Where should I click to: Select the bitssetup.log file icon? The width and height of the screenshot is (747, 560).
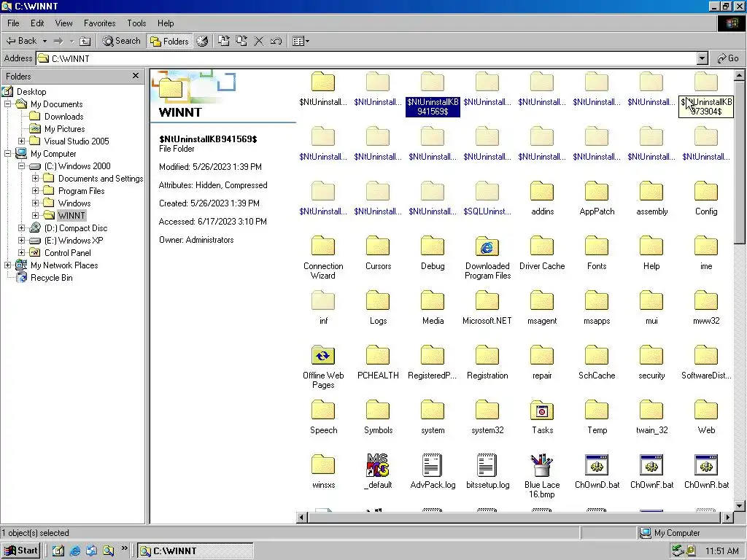(x=487, y=465)
